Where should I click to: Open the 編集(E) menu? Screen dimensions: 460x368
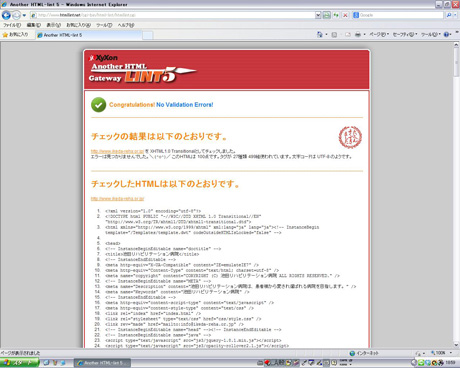(x=34, y=25)
